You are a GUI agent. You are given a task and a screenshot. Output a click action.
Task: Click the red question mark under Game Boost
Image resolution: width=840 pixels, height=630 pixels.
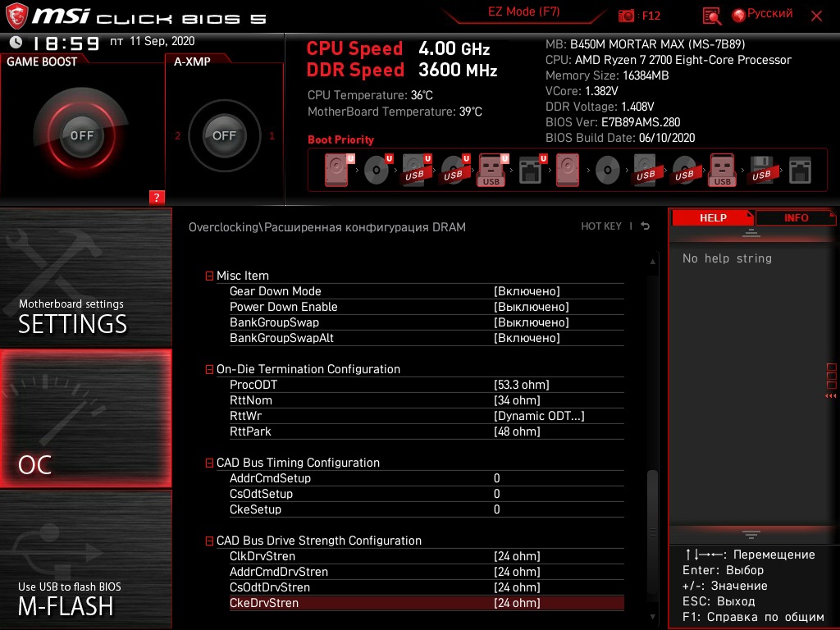(157, 197)
